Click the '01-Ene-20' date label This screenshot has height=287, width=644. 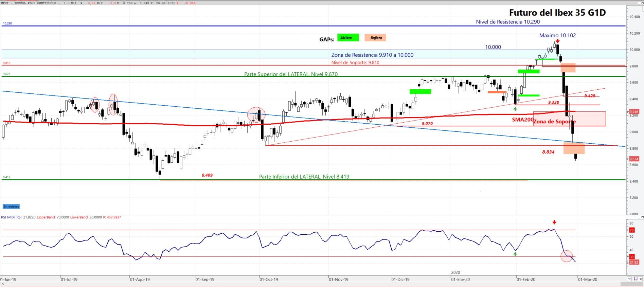tap(461, 280)
